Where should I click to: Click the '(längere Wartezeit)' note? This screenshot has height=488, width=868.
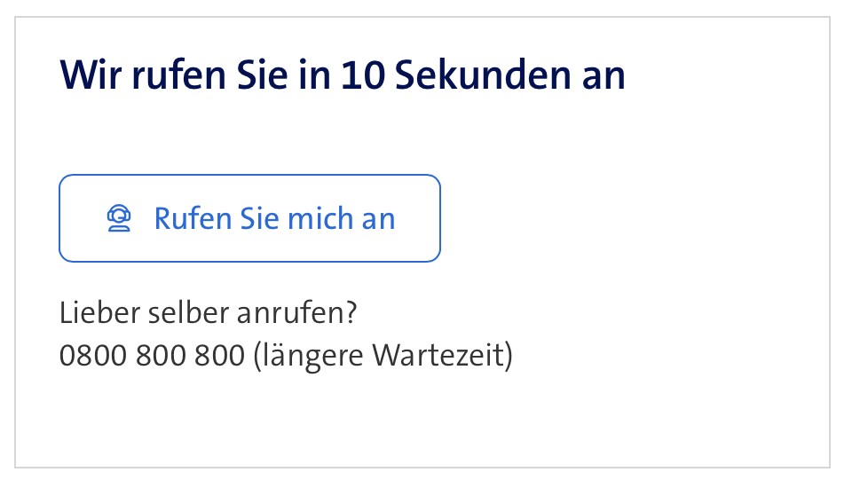pyautogui.click(x=382, y=356)
